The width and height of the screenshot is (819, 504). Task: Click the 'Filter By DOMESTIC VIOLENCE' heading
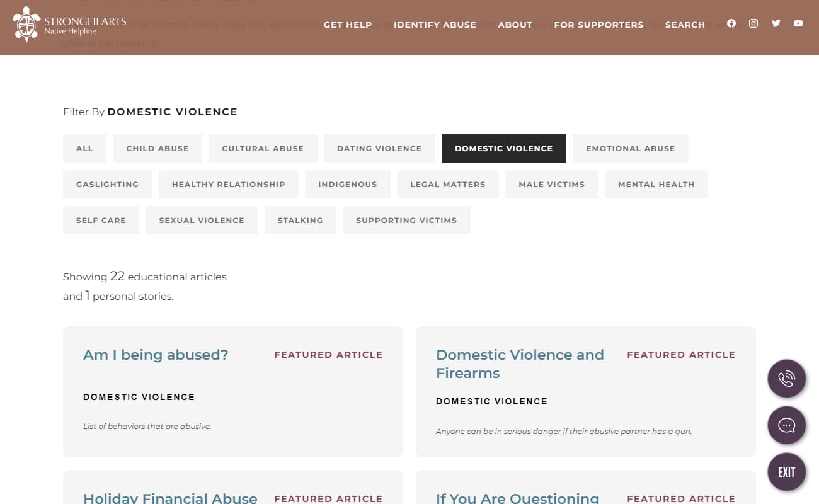pyautogui.click(x=150, y=112)
